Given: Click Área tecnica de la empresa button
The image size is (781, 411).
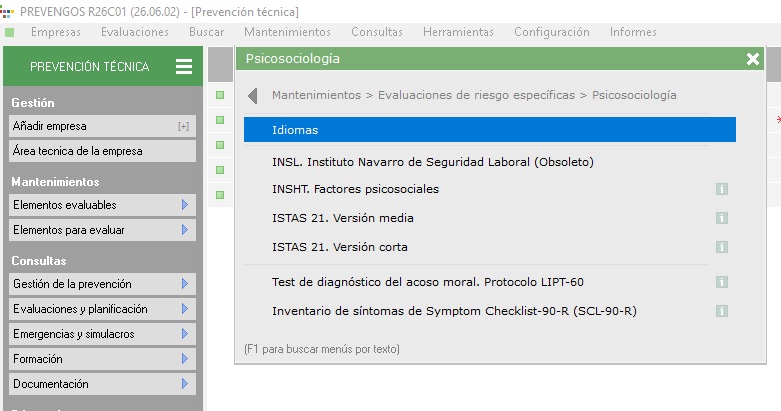Looking at the screenshot, I should tap(102, 151).
